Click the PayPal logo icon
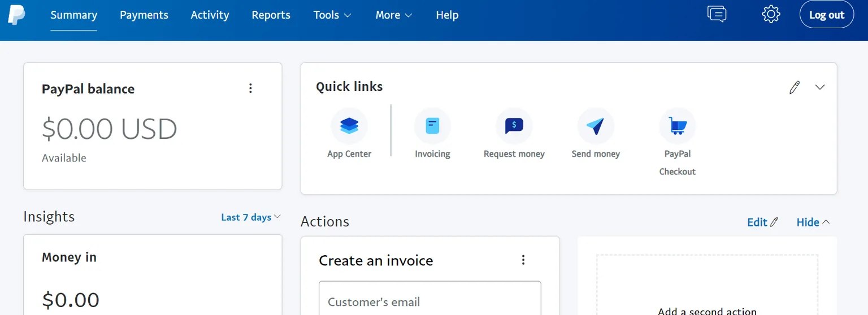868x315 pixels. click(x=16, y=15)
